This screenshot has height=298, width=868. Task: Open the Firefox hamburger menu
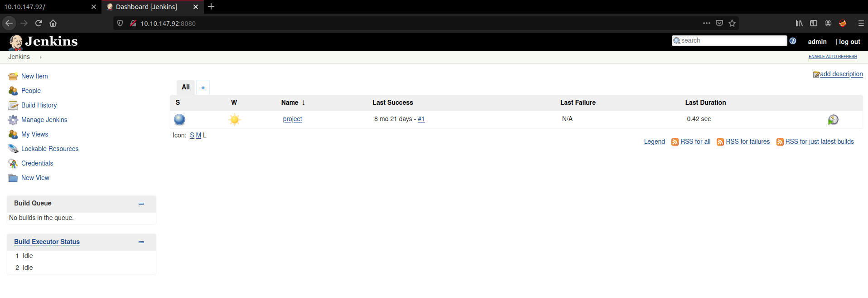pos(861,23)
